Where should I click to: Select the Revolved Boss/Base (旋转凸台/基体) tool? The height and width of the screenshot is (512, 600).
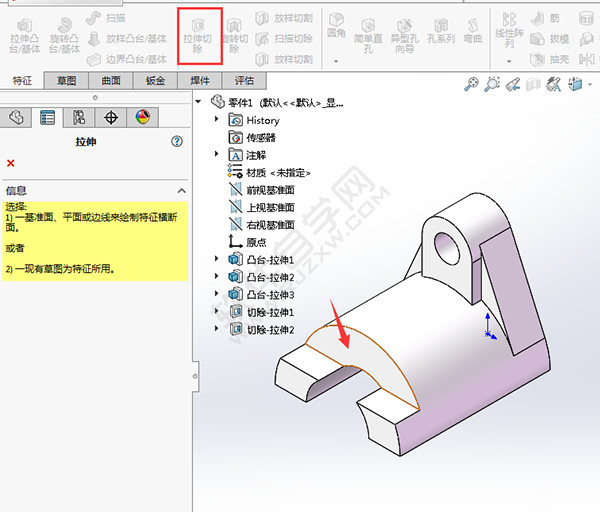(x=64, y=36)
